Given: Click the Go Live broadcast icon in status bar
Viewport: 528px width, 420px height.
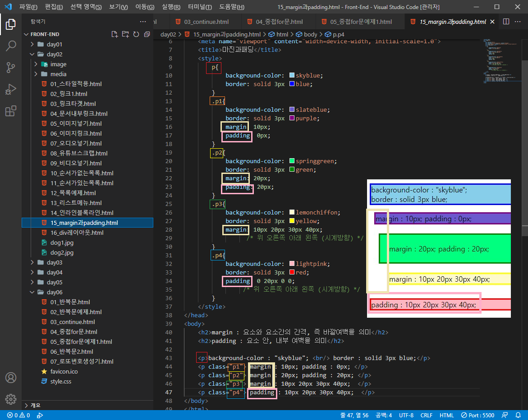Looking at the screenshot, I should click(40, 415).
